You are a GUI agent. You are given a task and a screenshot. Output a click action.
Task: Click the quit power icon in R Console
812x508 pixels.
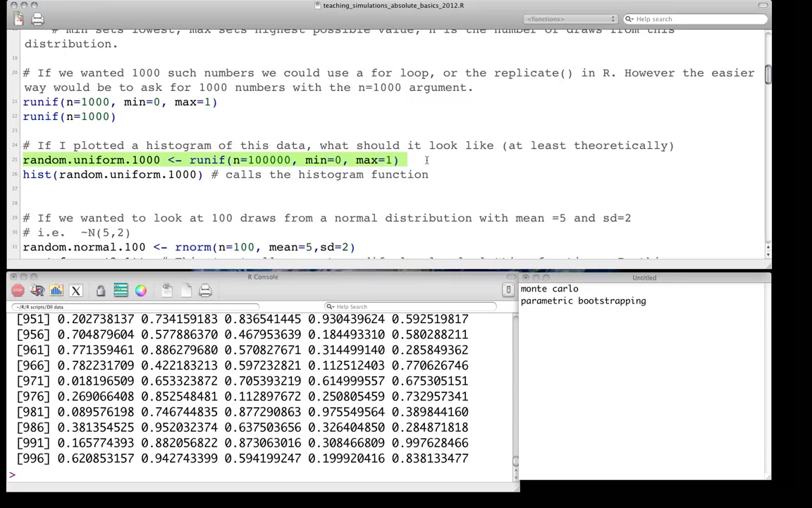(508, 290)
